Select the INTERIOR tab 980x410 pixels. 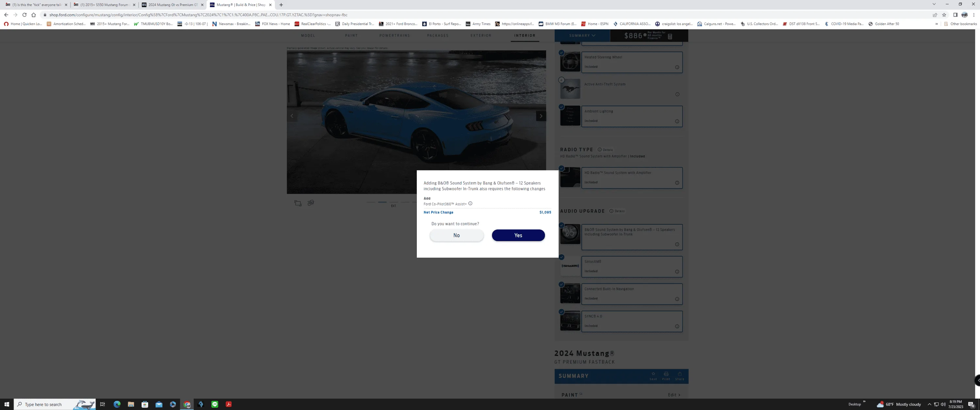525,35
